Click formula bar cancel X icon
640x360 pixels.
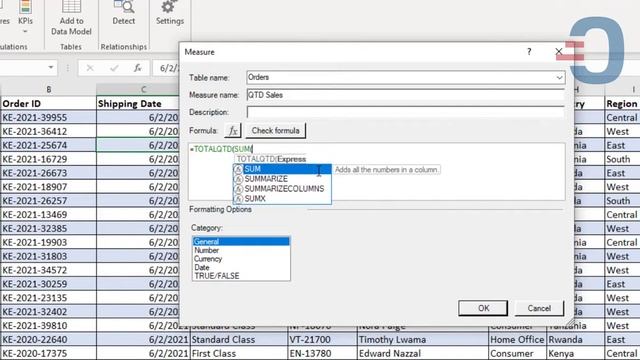tap(90, 68)
